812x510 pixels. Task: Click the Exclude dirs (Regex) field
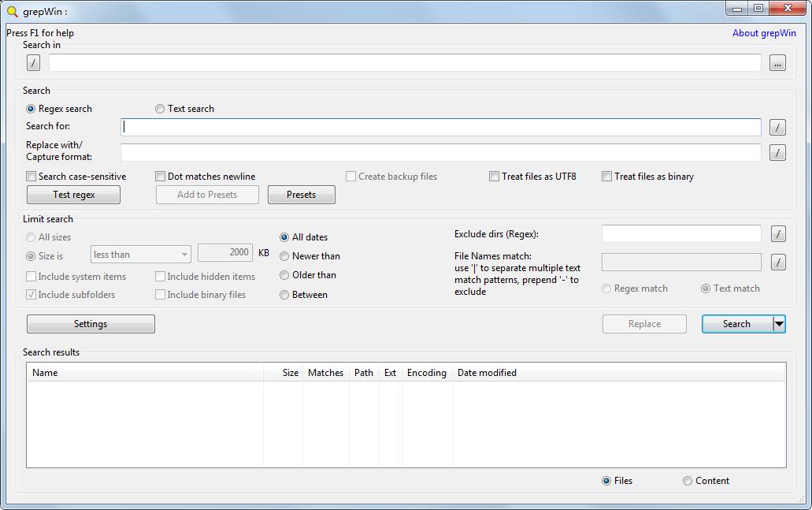[x=681, y=234]
